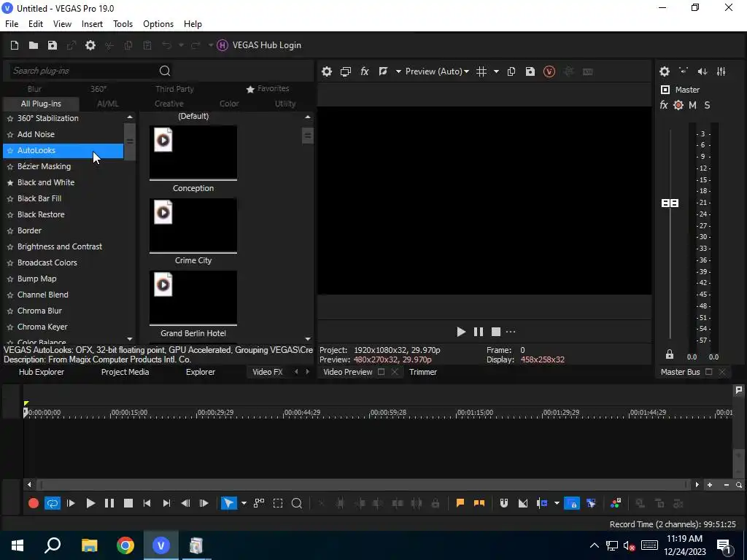The height and width of the screenshot is (560, 747).
Task: Open a project with the folder toolbar icon
Action: [34, 45]
